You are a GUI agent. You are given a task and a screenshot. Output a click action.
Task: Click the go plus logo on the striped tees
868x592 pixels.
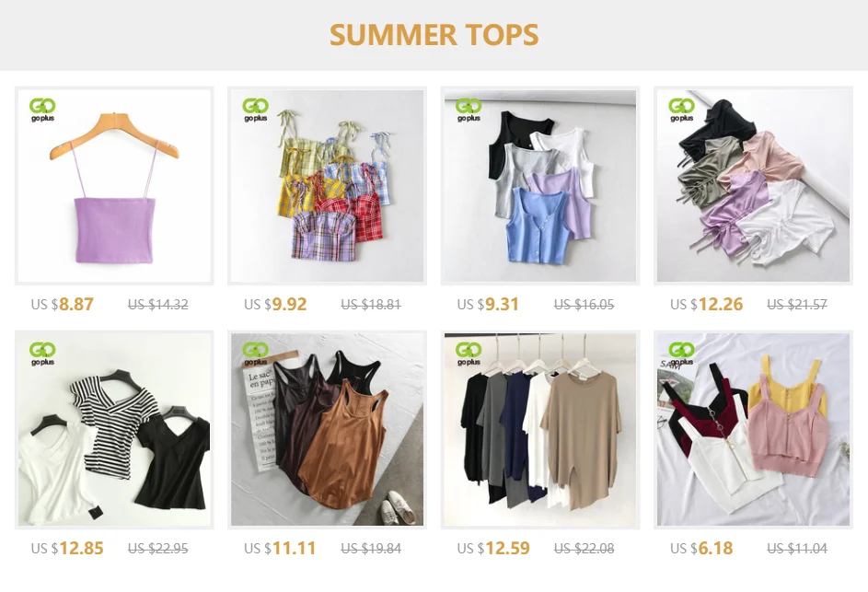42,354
